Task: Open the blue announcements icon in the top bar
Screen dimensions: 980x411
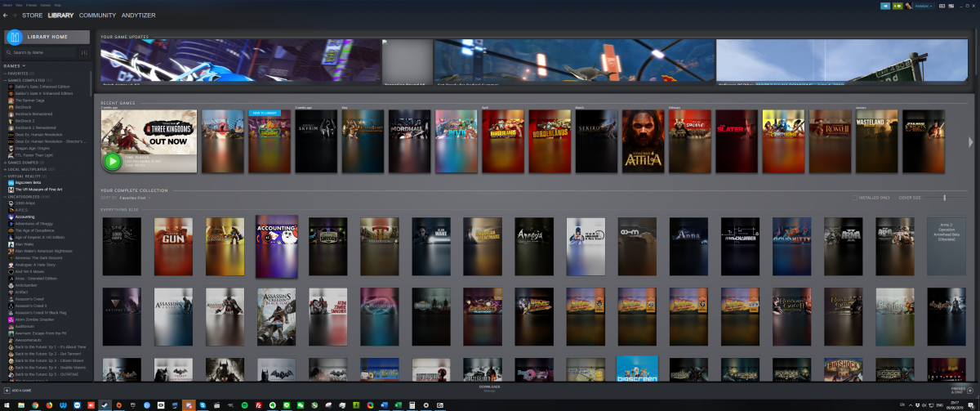Action: coord(885,6)
